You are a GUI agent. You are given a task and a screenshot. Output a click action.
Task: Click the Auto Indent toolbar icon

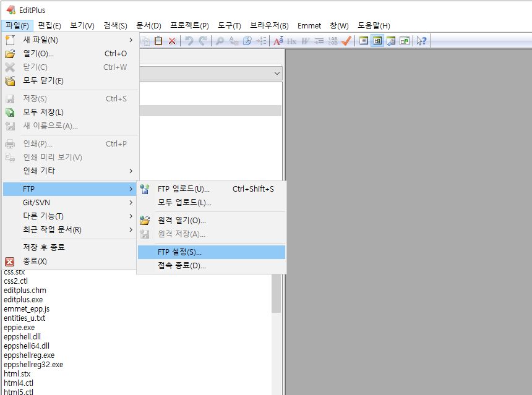[x=319, y=41]
